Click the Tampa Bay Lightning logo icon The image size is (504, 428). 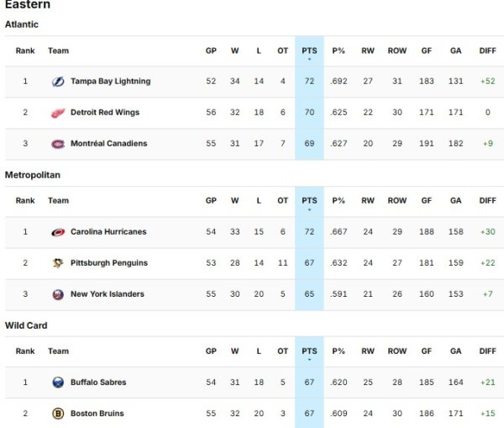(58, 82)
